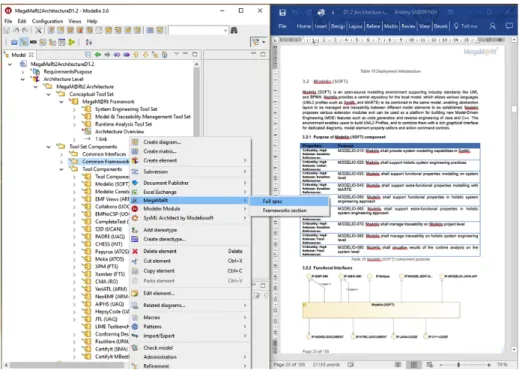This screenshot has width=519, height=370.
Task: Click the Word document vertical scrollbar thumb
Action: (x=514, y=109)
